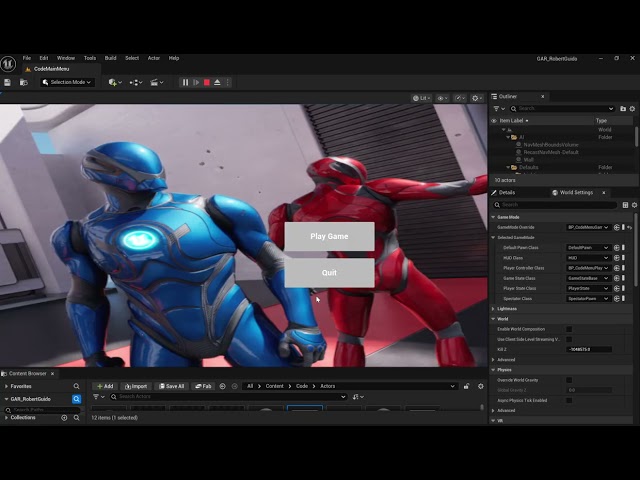Browse to the GameMode Override asset

click(x=617, y=227)
